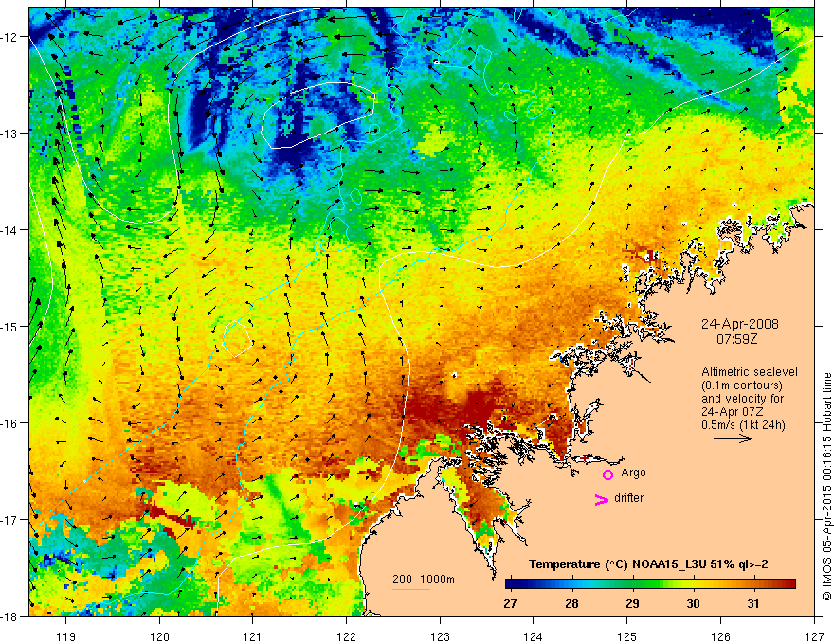
Task: Click the longitude axis label 120
Action: pos(159,637)
